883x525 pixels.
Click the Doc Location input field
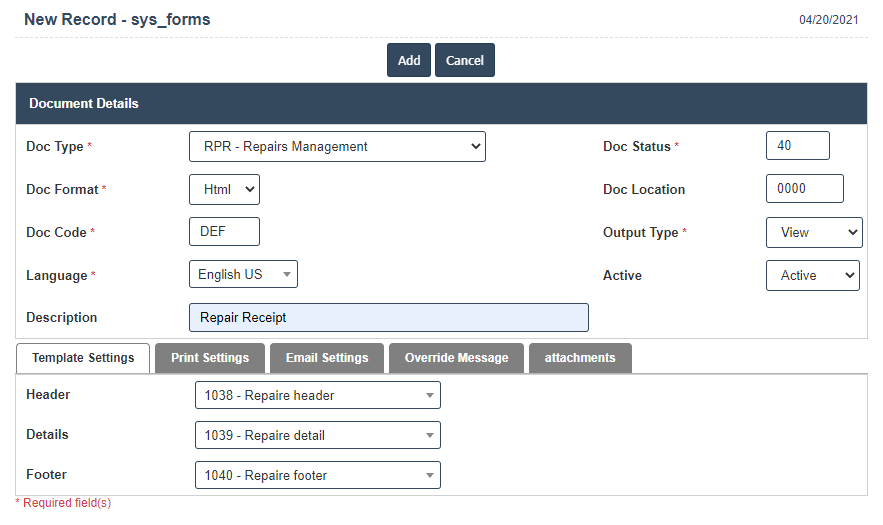click(804, 188)
